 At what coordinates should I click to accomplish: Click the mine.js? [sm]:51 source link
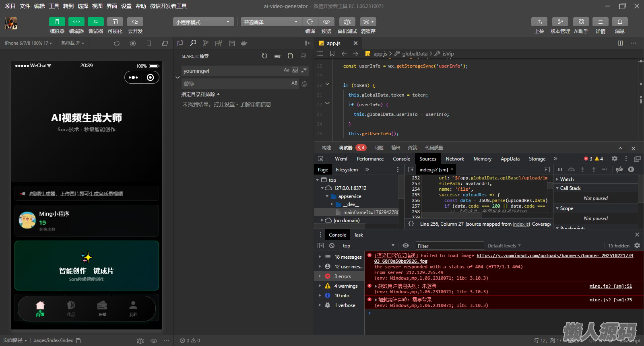click(x=610, y=286)
